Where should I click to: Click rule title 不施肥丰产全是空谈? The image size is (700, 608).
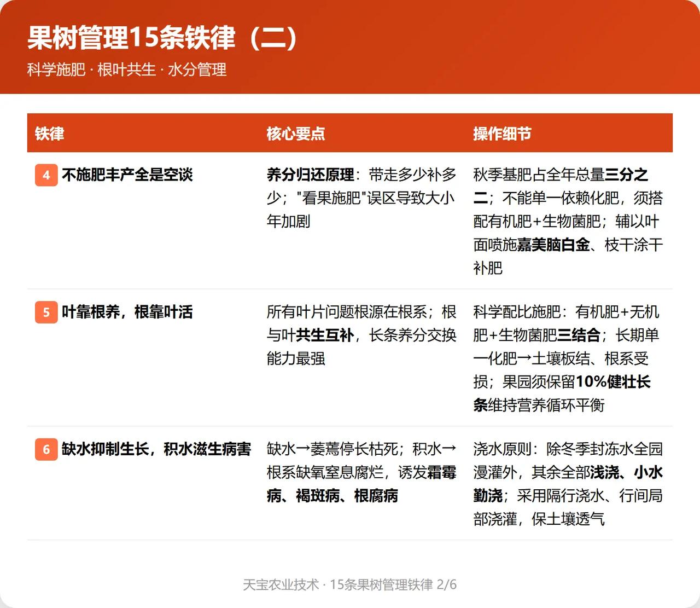click(x=127, y=175)
